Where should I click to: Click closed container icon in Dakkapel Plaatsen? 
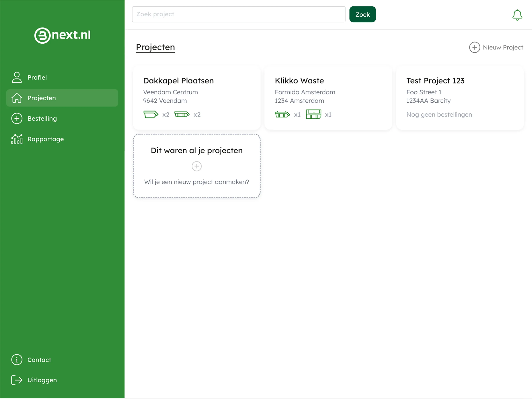(x=182, y=115)
